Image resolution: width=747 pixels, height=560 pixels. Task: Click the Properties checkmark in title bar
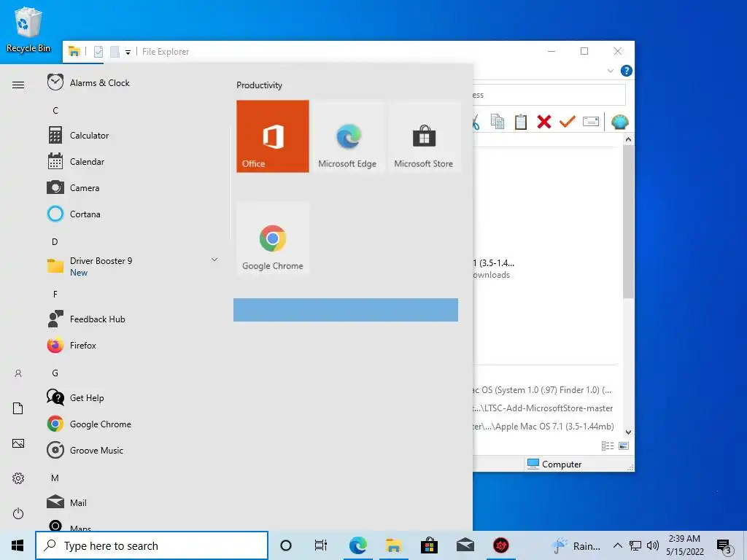98,52
